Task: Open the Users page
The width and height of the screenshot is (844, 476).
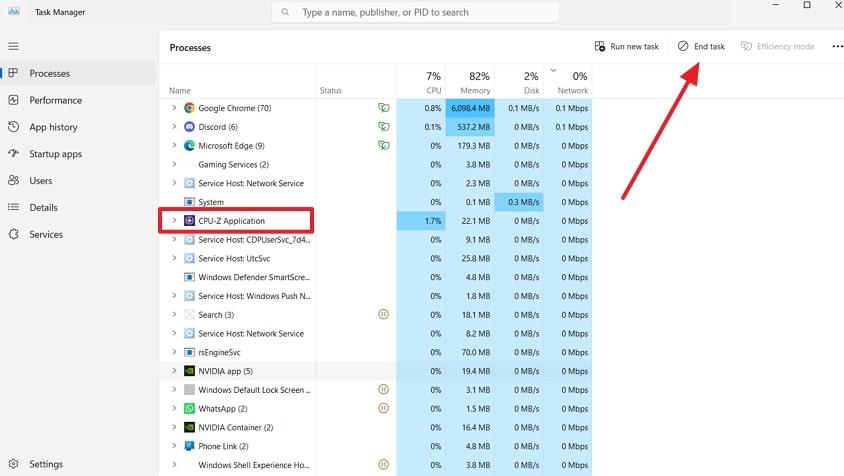Action: [79, 181]
